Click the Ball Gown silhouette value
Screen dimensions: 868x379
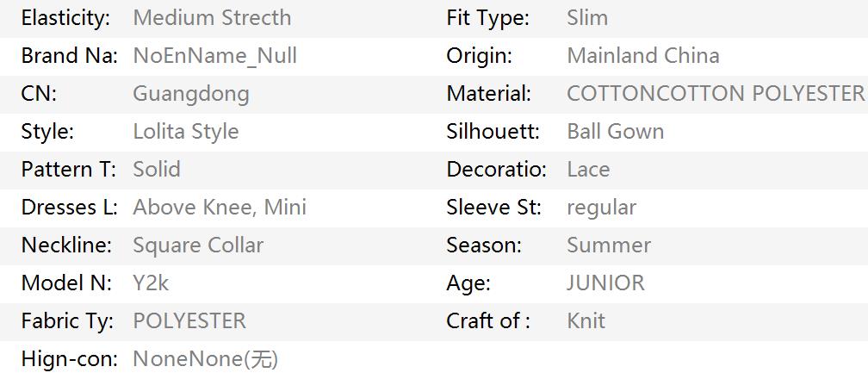tap(616, 132)
